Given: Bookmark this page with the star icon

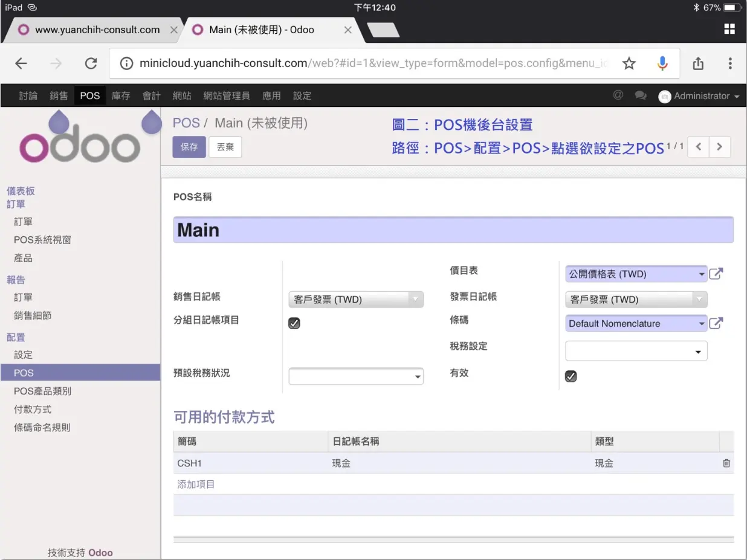Looking at the screenshot, I should pos(629,63).
